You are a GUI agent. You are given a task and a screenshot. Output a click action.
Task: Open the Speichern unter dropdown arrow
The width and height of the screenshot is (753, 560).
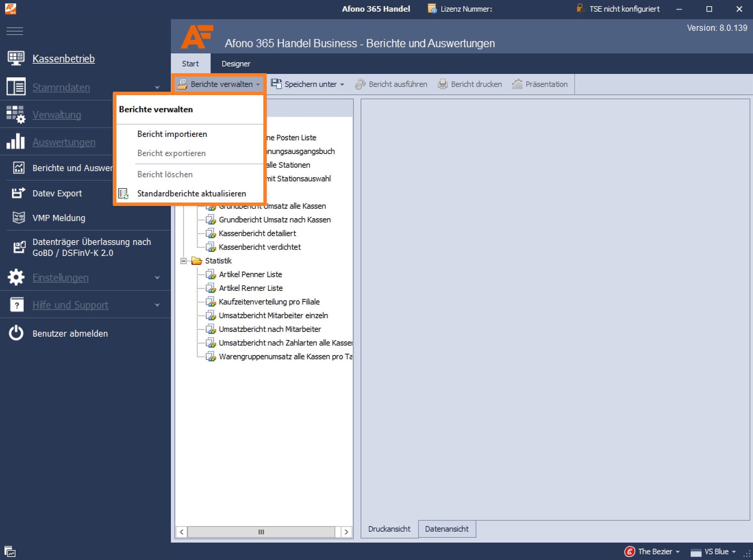click(x=342, y=84)
